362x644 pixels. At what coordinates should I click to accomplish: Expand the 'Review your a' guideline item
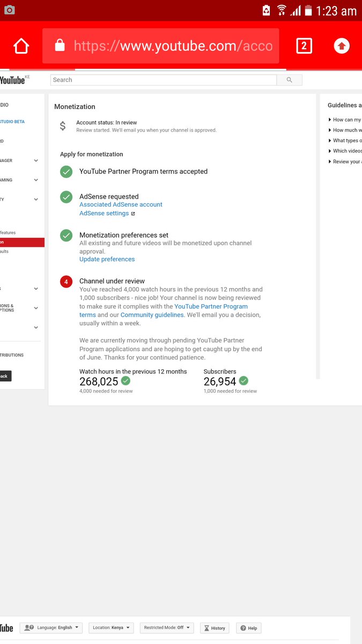click(345, 162)
